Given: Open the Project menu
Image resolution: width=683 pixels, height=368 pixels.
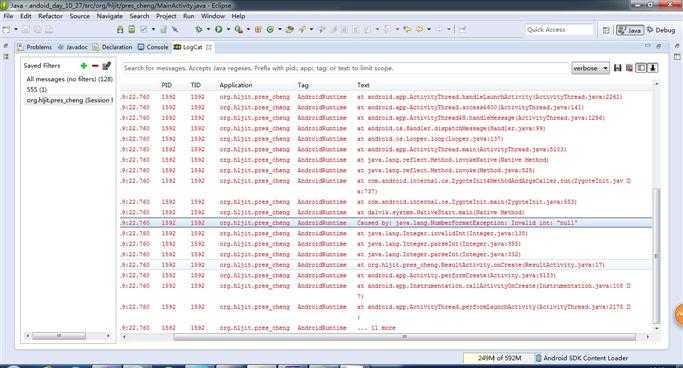Looking at the screenshot, I should (x=166, y=16).
